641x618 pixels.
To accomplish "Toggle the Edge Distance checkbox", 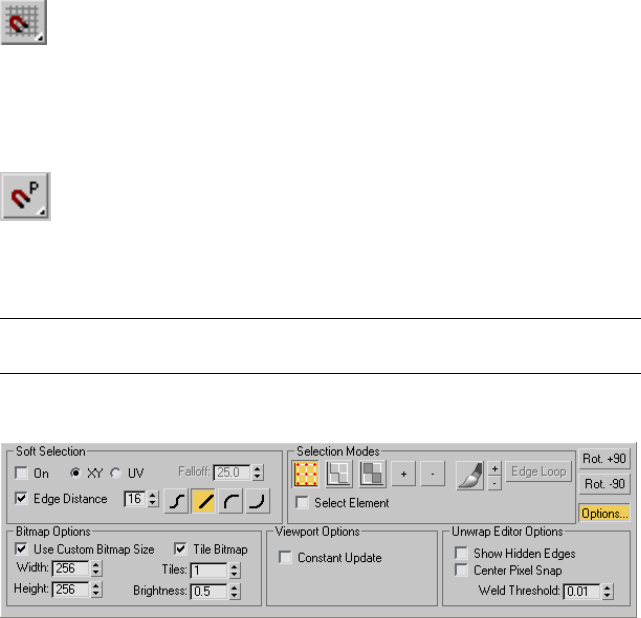I will (x=21, y=498).
